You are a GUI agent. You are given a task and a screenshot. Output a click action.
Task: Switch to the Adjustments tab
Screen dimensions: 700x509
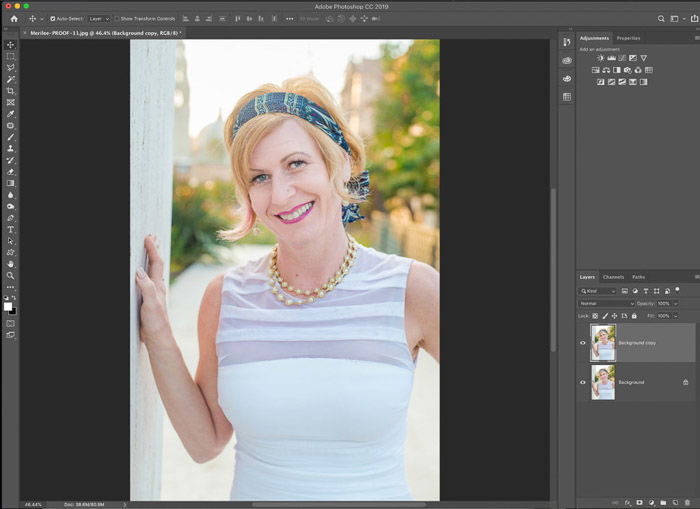(594, 38)
